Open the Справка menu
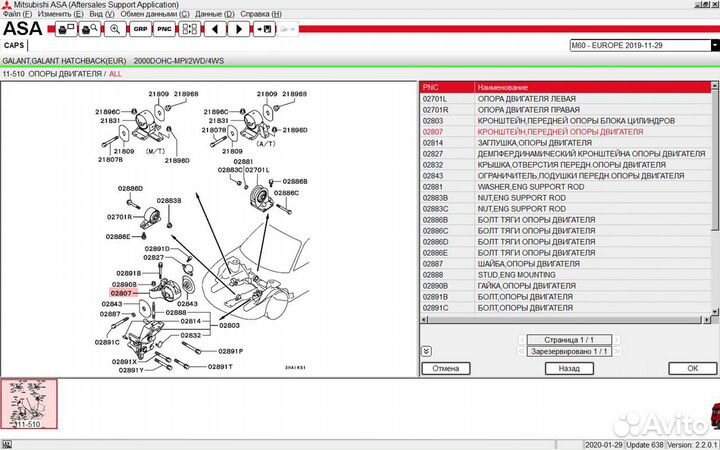The width and height of the screenshot is (720, 450). coord(260,15)
